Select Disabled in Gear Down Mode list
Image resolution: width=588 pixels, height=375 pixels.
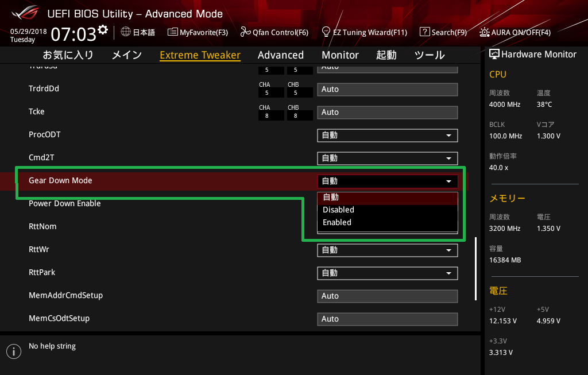click(388, 210)
